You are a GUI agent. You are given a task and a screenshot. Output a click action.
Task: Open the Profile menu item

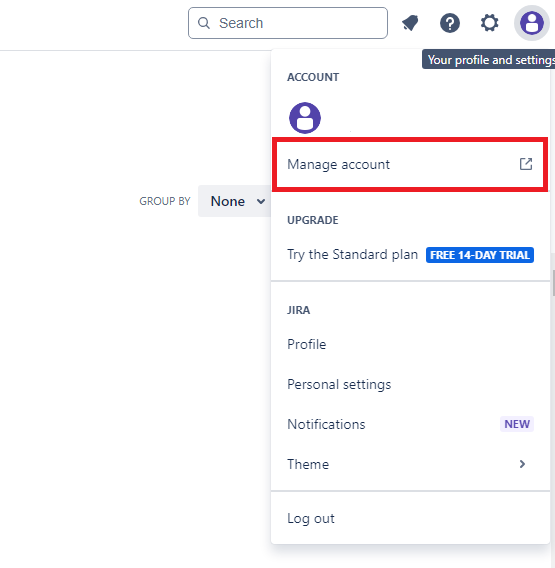pyautogui.click(x=410, y=344)
